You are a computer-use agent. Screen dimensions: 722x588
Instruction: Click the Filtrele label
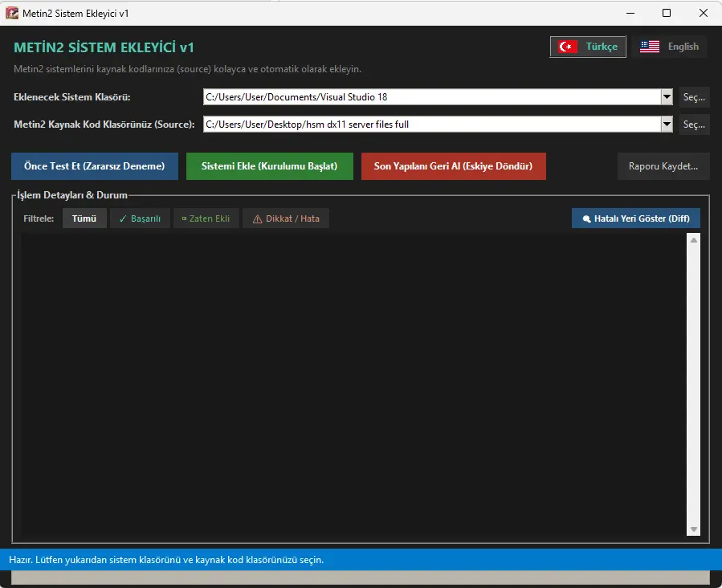(39, 218)
